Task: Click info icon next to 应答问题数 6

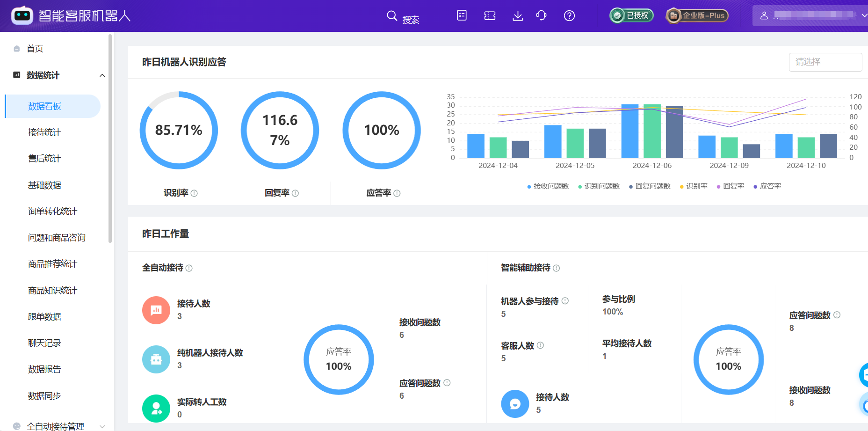Action: 447,383
